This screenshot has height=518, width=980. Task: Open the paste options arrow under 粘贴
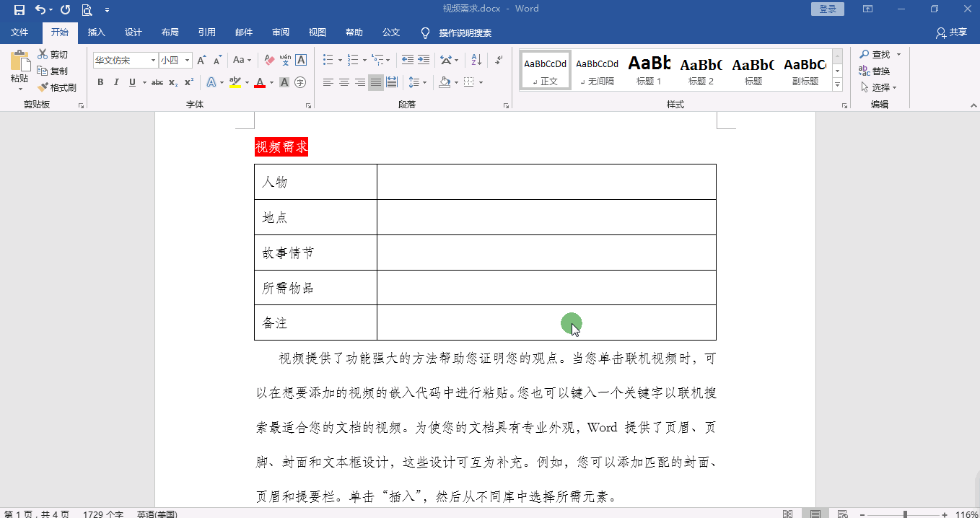pos(19,89)
